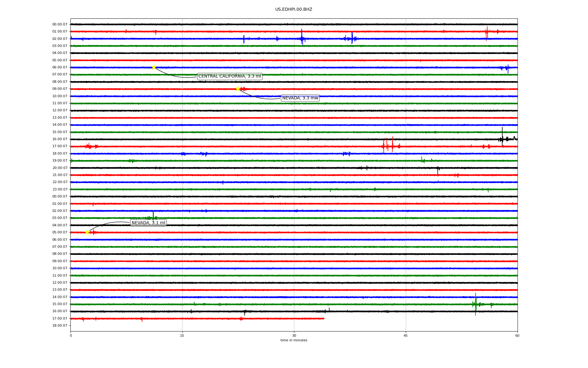
Task: Click the NEVADA, 3.3 mw annotation label
Action: (x=300, y=98)
